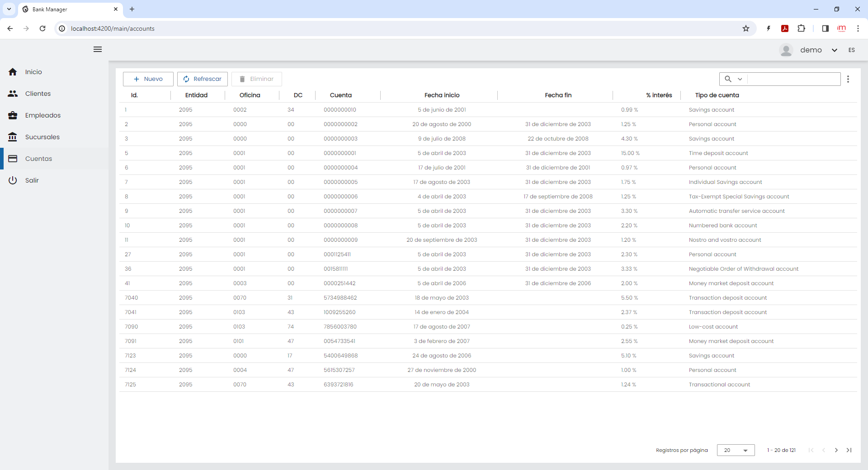Open browser extensions puzzle icon
The width and height of the screenshot is (868, 470).
coord(801,28)
